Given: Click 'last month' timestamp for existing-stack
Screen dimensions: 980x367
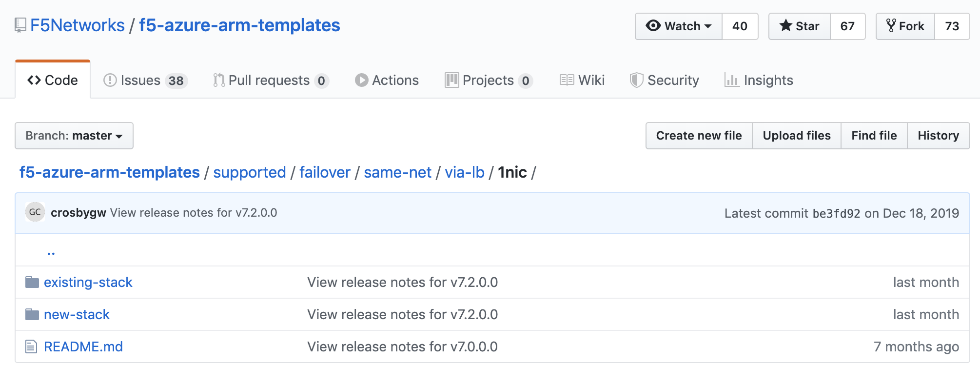Looking at the screenshot, I should click(x=926, y=282).
